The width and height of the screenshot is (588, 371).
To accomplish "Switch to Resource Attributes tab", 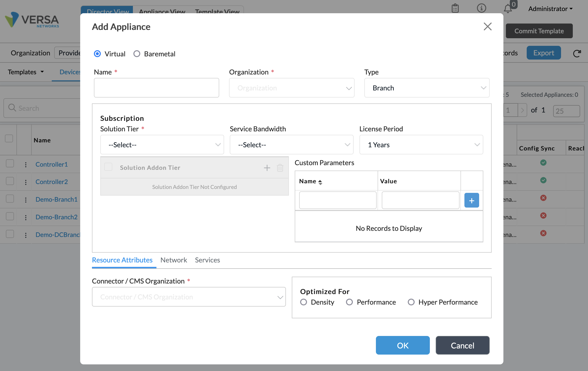I will (x=122, y=260).
